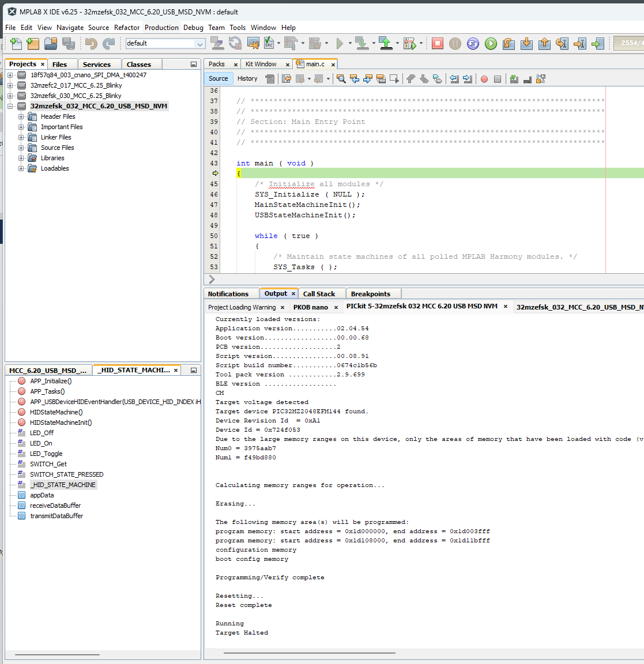Expand the Source Files folder
The height and width of the screenshot is (664, 644).
tap(21, 148)
